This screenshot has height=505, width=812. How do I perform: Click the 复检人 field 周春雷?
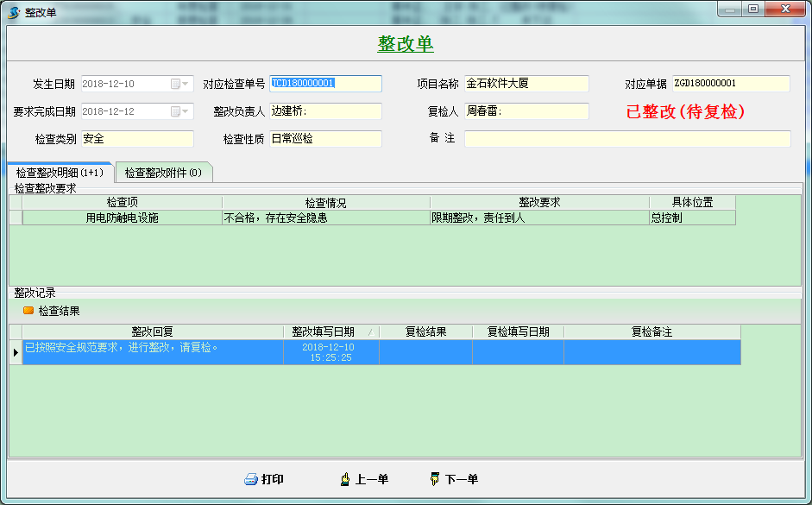coord(526,110)
